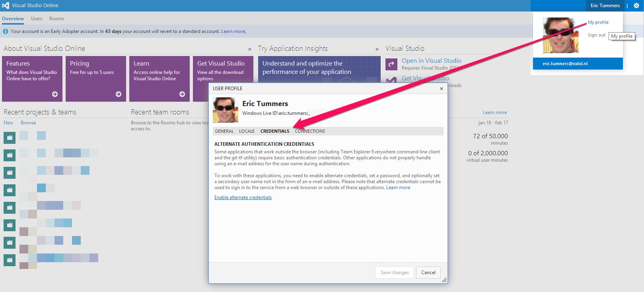Open the General profile tab
Screen dimensions: 644x292
point(224,131)
